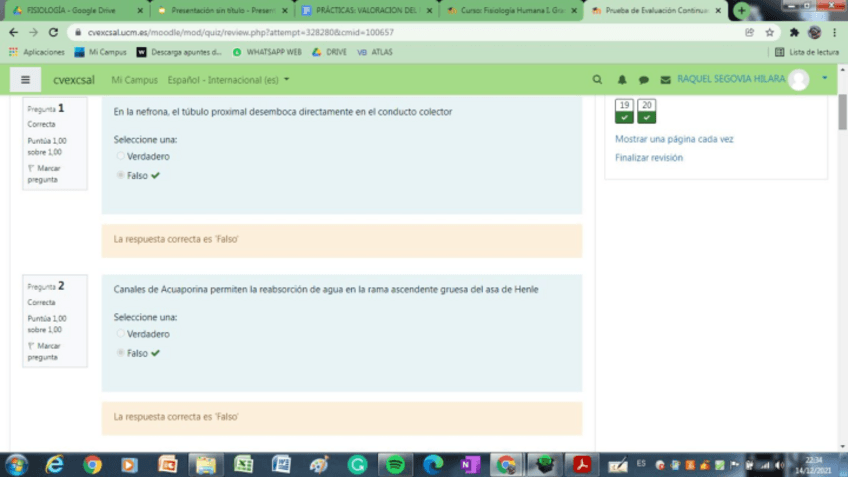Image resolution: width=848 pixels, height=477 pixels.
Task: Launch Internet Explorer from the taskbar
Action: (x=54, y=465)
